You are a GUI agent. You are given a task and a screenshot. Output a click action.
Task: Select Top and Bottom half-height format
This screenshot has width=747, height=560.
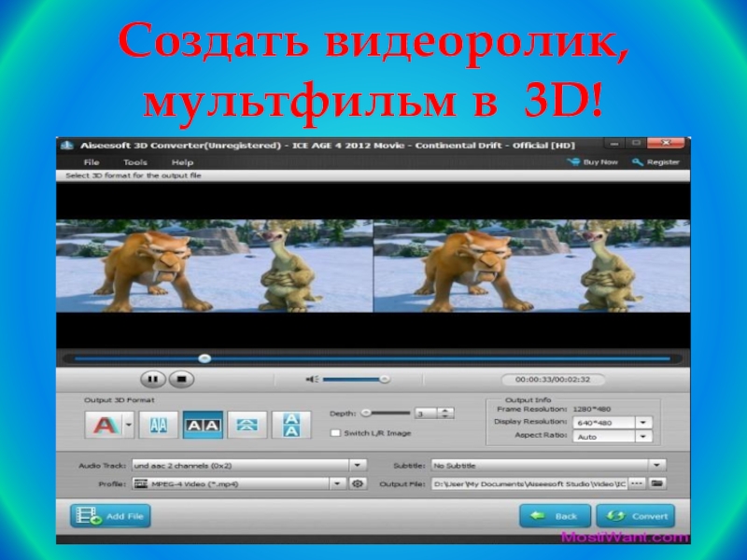click(247, 425)
